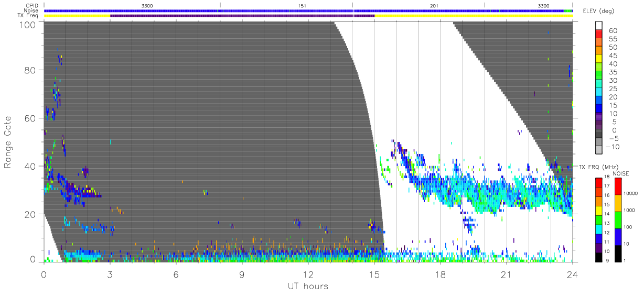Click the 20 tick on Range Gate axis
644x297 pixels.
pyautogui.click(x=30, y=214)
